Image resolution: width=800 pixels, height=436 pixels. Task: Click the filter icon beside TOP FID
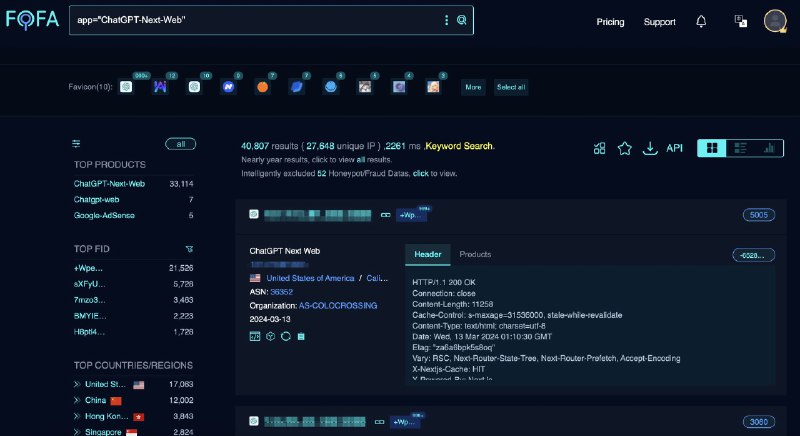(x=189, y=248)
